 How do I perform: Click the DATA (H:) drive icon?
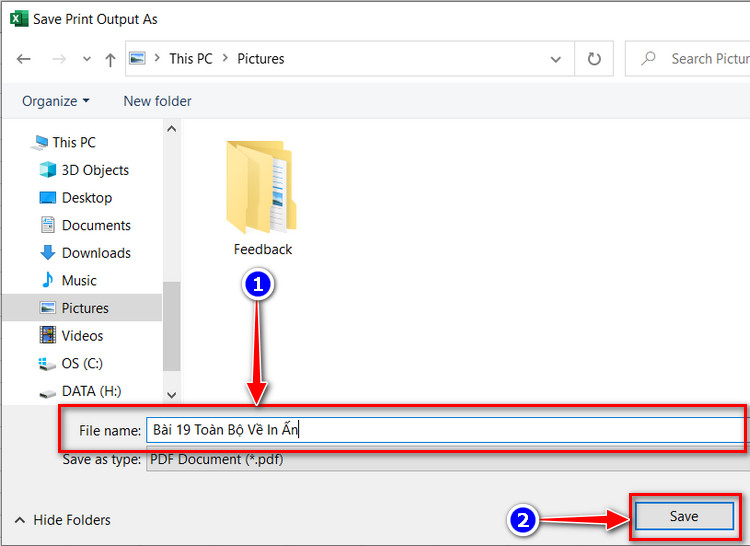[x=47, y=394]
